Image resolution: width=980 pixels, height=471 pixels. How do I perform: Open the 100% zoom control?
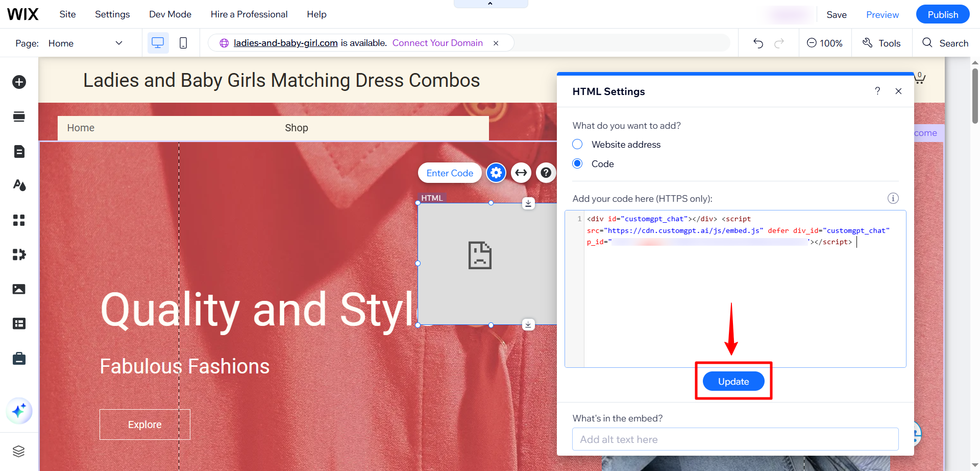point(824,43)
